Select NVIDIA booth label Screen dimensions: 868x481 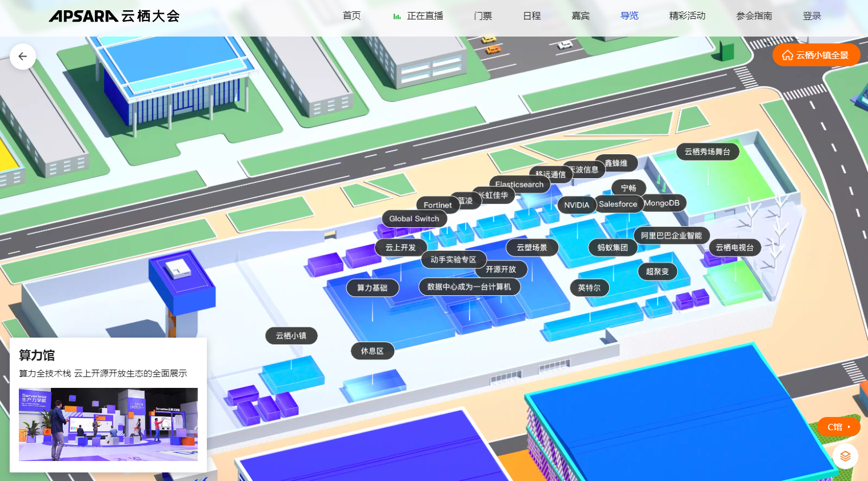pyautogui.click(x=577, y=205)
